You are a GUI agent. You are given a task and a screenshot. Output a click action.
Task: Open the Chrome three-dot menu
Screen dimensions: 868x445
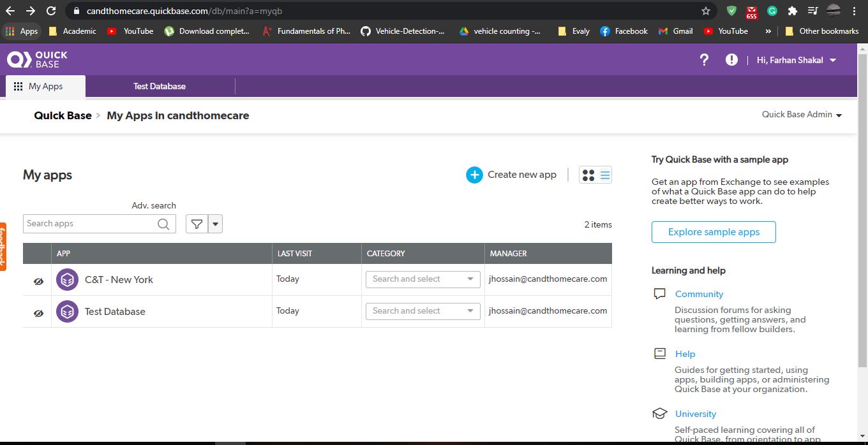click(x=854, y=11)
